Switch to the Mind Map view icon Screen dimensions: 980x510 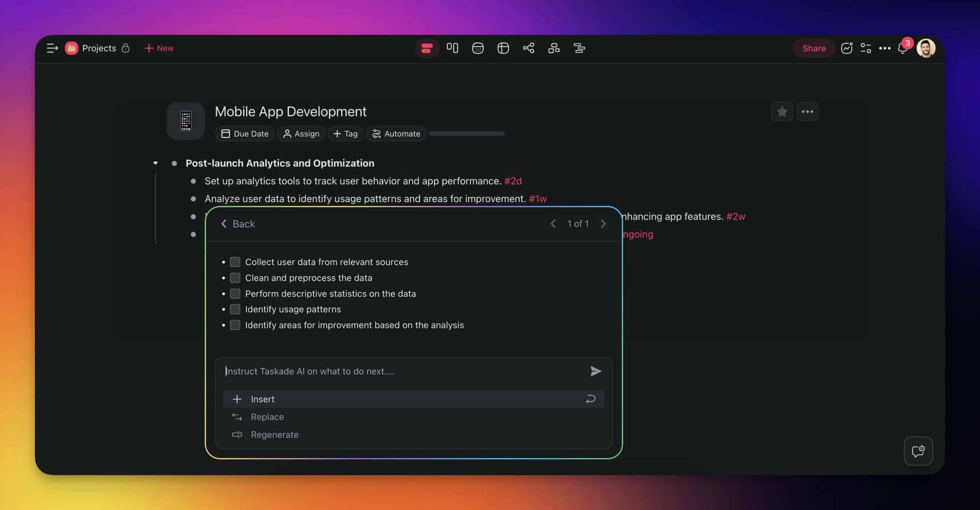coord(528,48)
